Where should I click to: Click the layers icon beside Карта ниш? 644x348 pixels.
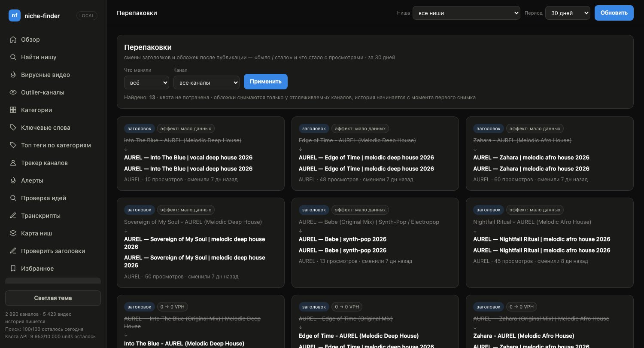pos(13,233)
